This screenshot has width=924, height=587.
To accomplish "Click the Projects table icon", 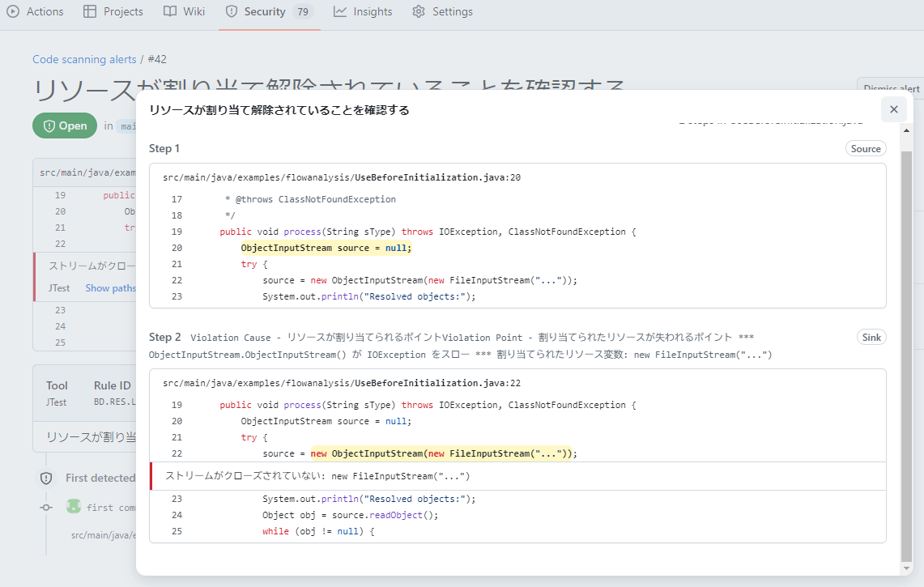I will click(x=90, y=11).
